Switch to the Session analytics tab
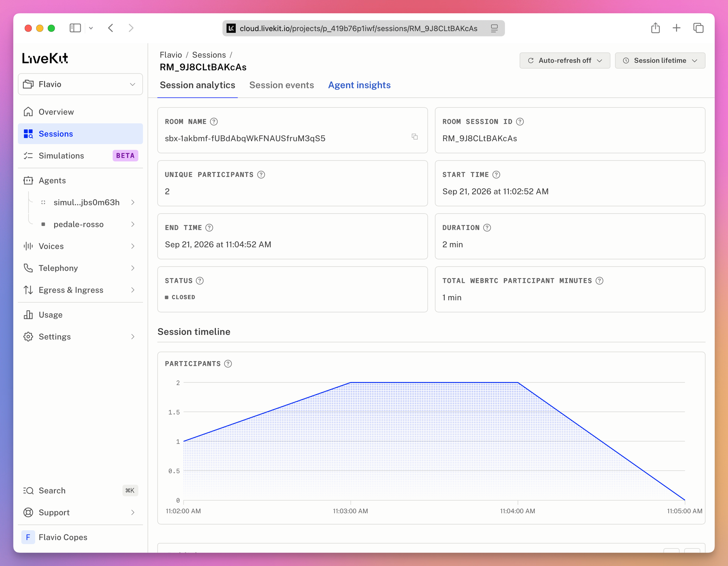This screenshot has height=566, width=728. pyautogui.click(x=197, y=85)
